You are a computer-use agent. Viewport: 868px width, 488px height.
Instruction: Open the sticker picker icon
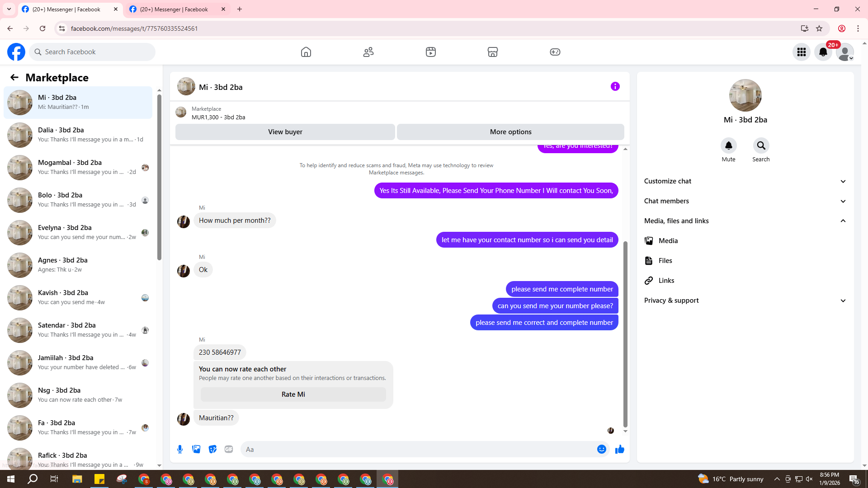coord(212,449)
